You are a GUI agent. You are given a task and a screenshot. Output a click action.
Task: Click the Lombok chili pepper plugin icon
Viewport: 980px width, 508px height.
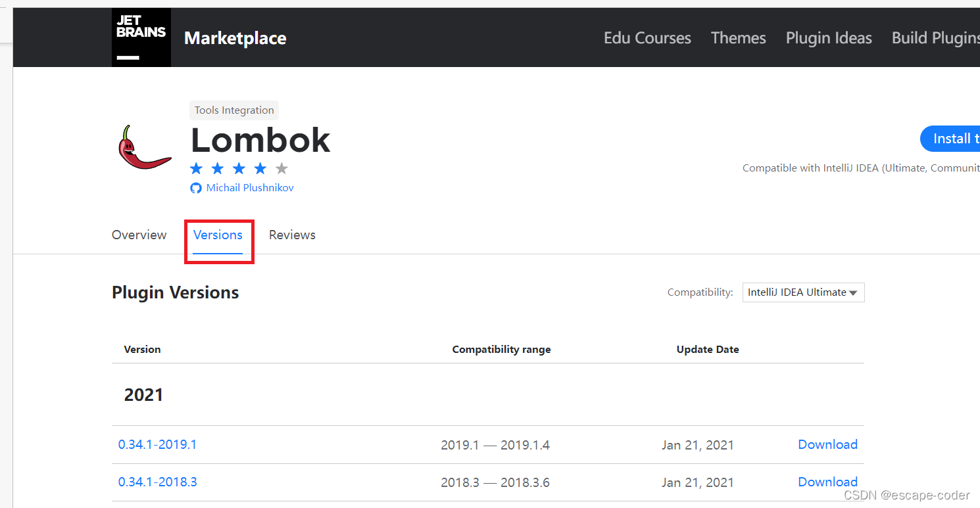point(145,148)
